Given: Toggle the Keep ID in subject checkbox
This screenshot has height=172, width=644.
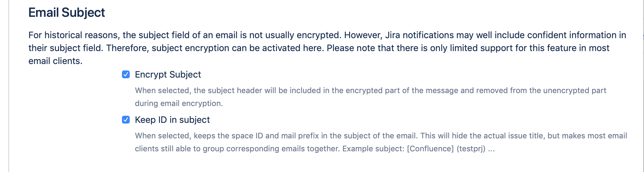Looking at the screenshot, I should pyautogui.click(x=126, y=120).
